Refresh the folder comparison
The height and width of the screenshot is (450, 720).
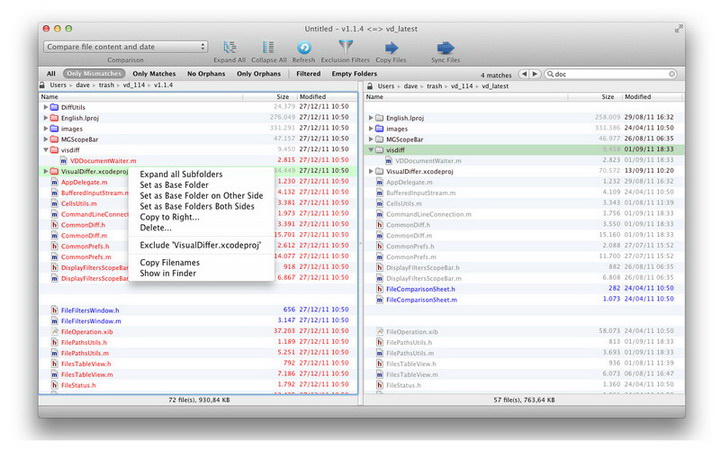click(303, 47)
